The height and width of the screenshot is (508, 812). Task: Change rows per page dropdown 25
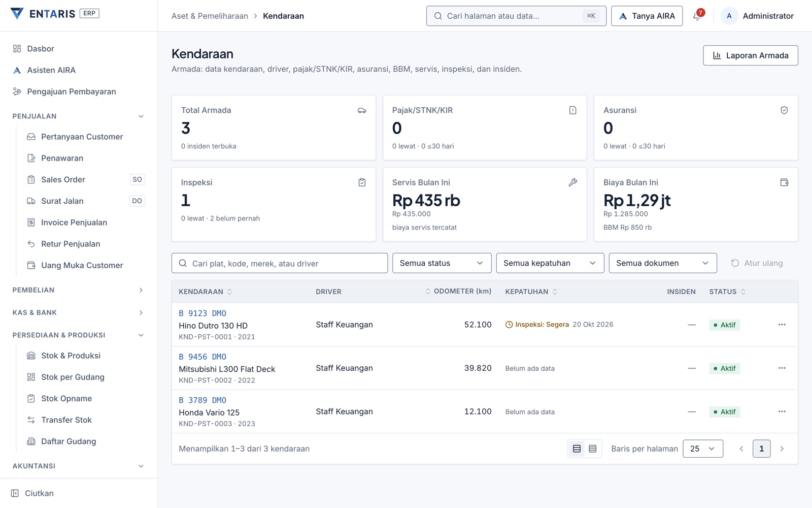(702, 449)
